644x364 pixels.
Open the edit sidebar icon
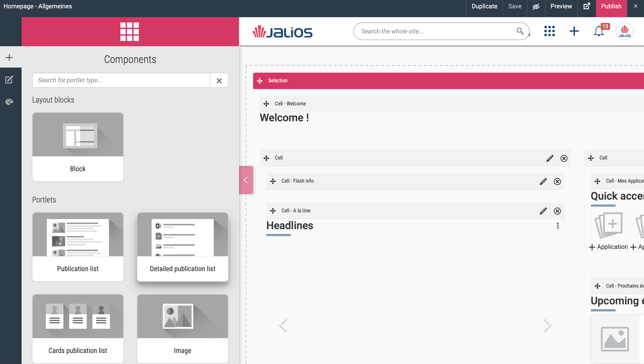click(9, 80)
